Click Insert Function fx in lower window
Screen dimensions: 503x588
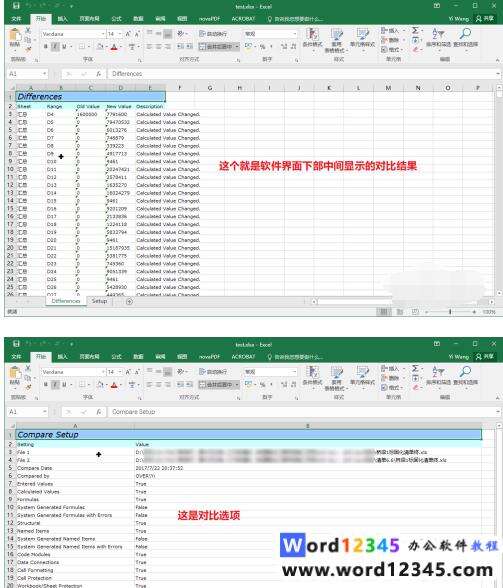(x=98, y=412)
